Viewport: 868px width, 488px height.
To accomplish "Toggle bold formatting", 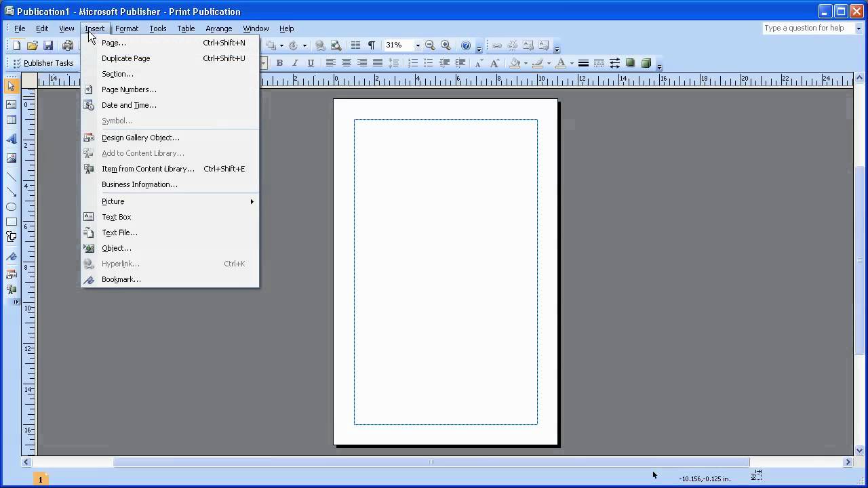I will click(x=279, y=63).
